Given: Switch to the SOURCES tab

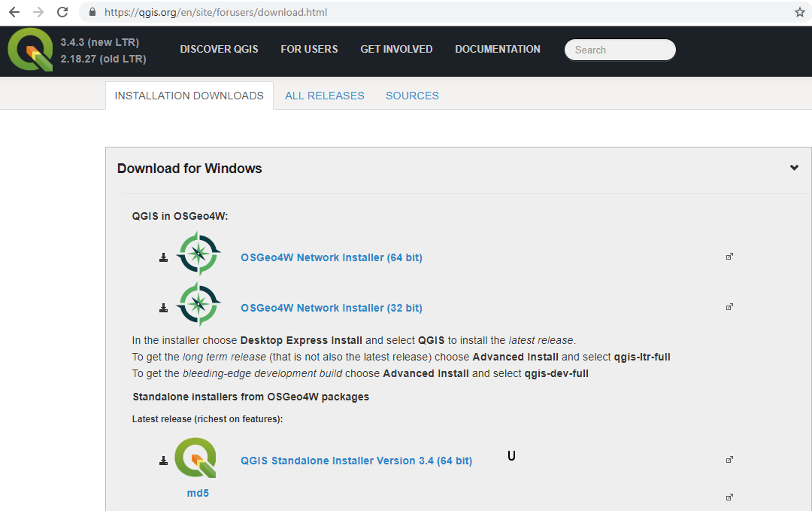Looking at the screenshot, I should 412,96.
